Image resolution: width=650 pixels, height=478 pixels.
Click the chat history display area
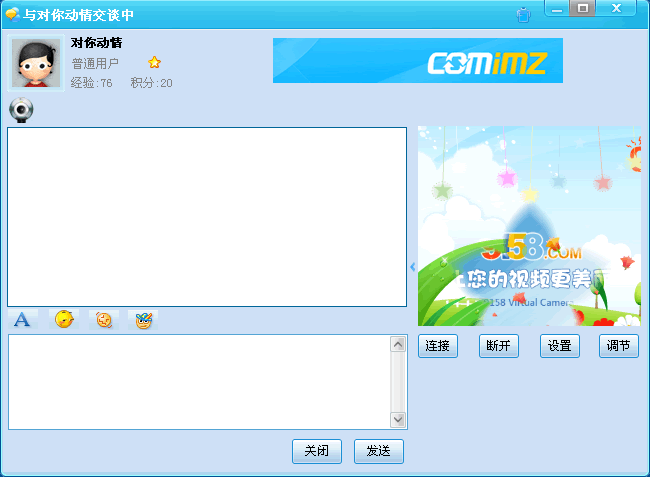(207, 217)
